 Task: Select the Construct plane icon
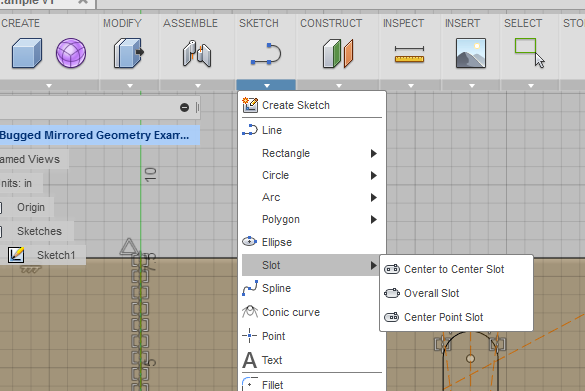pos(338,53)
